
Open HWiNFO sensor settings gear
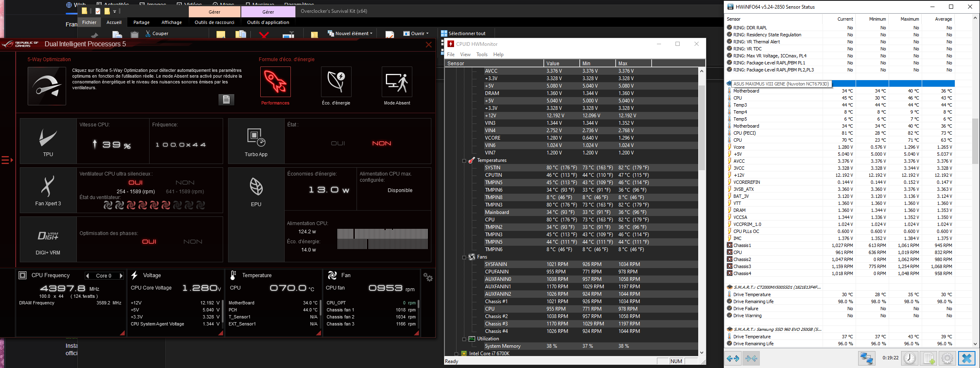coord(947,358)
